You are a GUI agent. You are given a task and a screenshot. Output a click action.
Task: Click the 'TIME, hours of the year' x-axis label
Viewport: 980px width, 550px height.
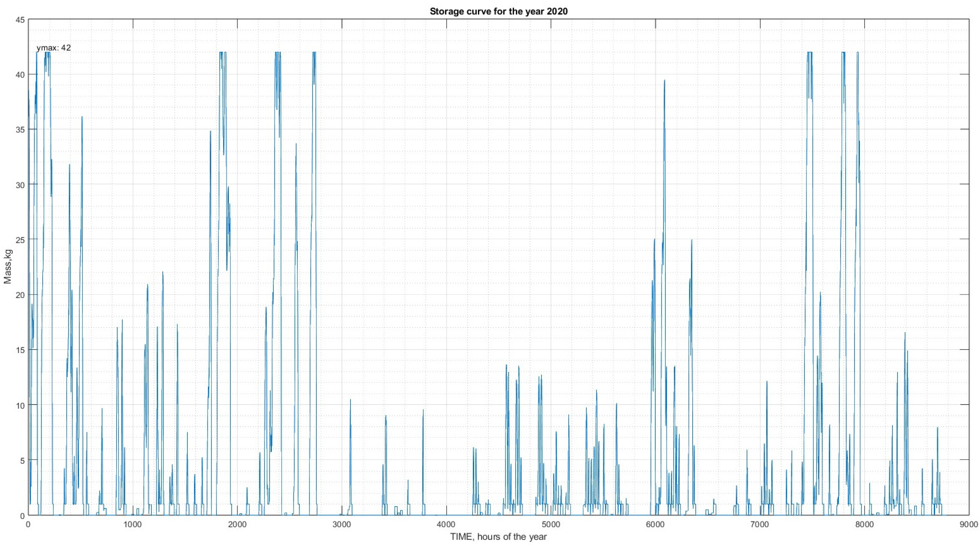(x=498, y=537)
